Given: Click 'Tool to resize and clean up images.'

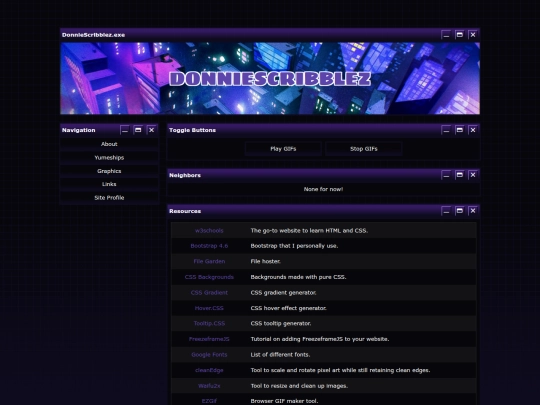Looking at the screenshot, I should [x=299, y=386].
